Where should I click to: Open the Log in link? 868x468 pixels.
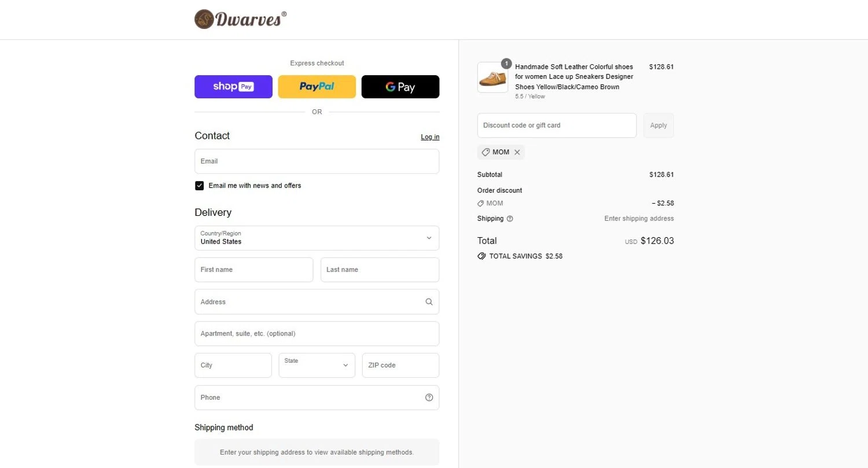click(x=430, y=137)
